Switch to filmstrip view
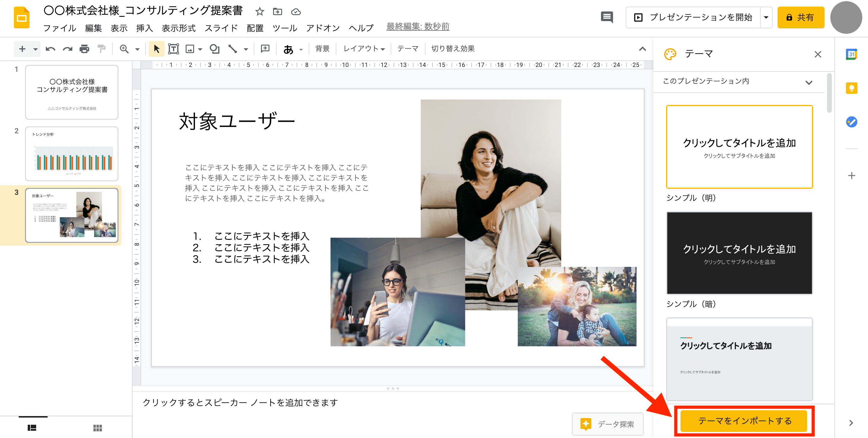Viewport: 868px width, 438px height. click(x=32, y=428)
